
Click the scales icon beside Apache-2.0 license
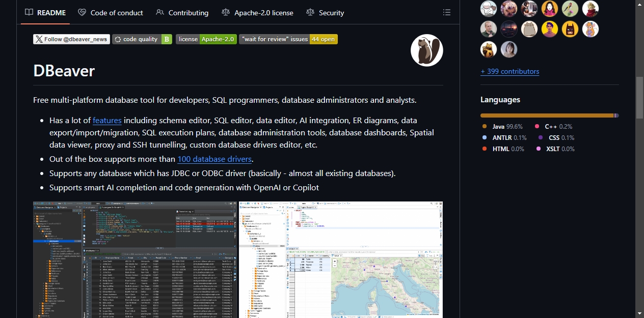(x=226, y=12)
